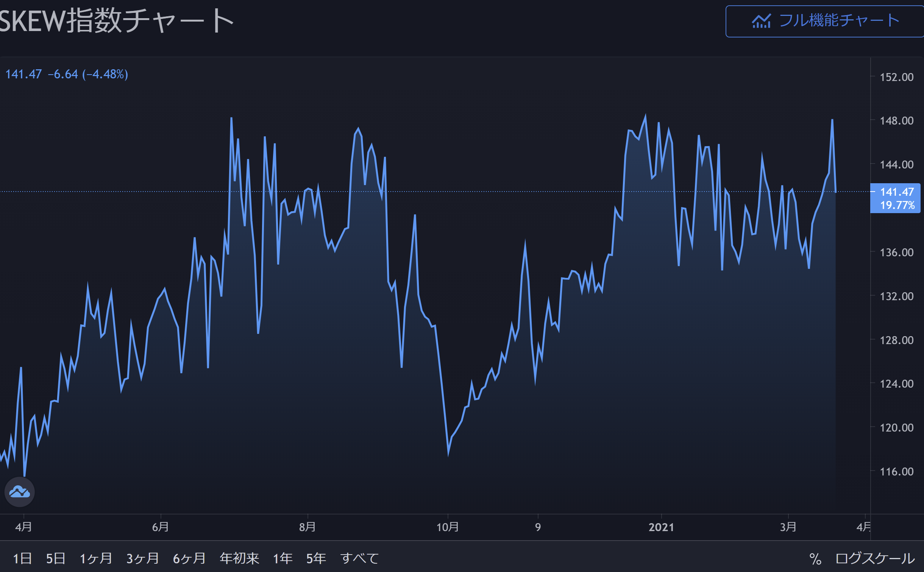The height and width of the screenshot is (572, 924).
Task: Choose the 1年 time range
Action: pyautogui.click(x=283, y=558)
